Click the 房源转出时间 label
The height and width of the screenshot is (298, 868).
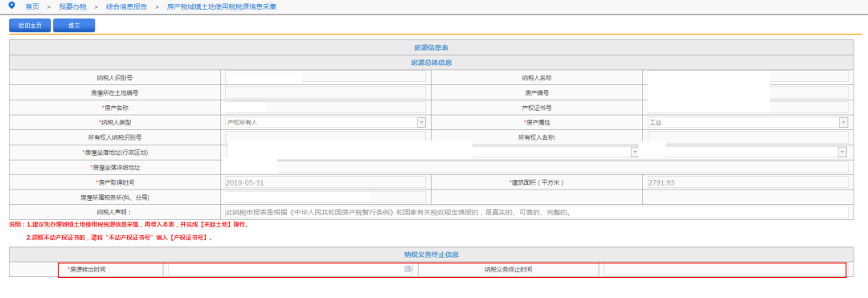click(86, 269)
